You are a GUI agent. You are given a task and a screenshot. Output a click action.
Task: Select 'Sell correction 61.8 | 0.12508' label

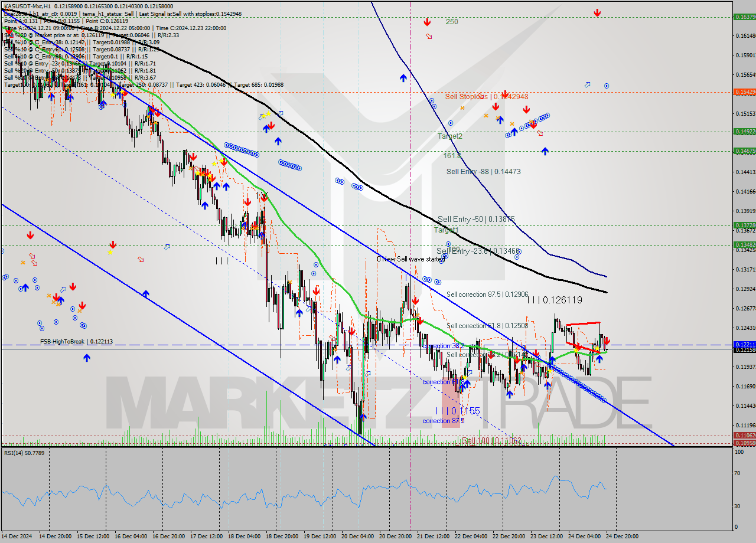coord(487,326)
